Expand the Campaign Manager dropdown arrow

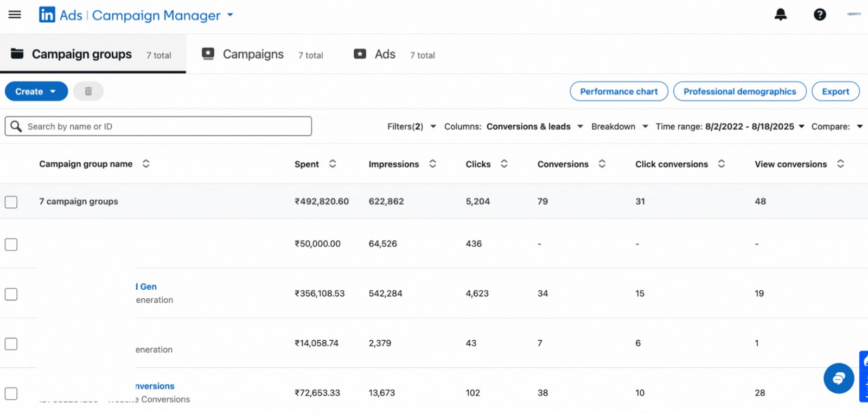click(230, 15)
